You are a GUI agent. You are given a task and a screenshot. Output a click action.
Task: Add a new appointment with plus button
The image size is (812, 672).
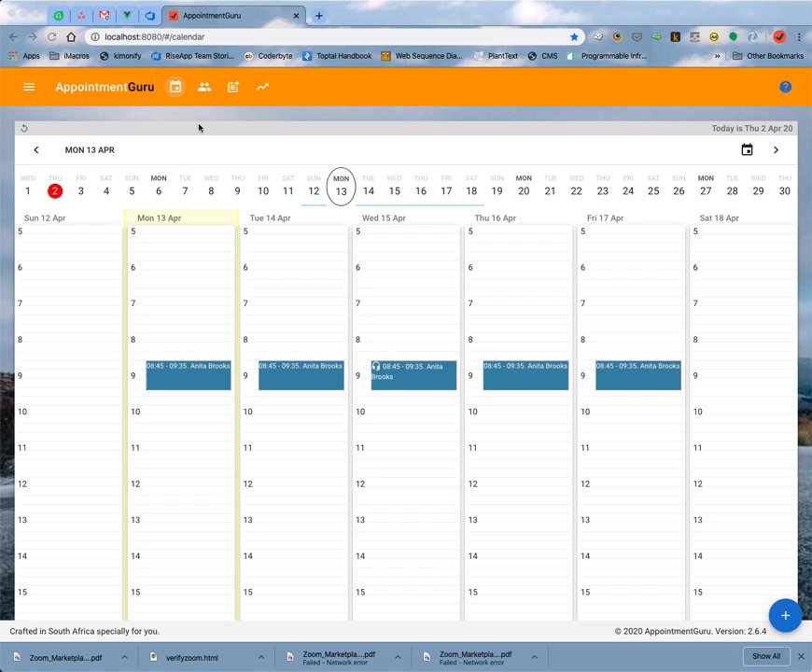click(785, 616)
